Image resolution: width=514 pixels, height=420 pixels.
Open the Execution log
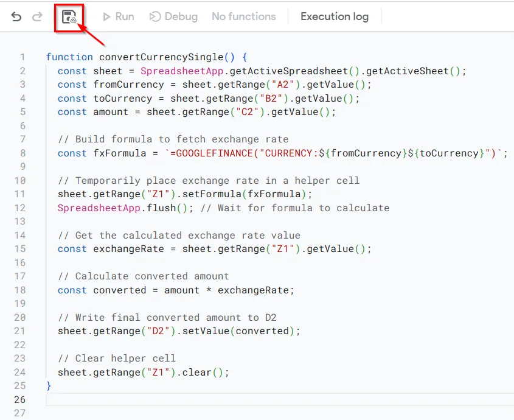[x=335, y=16]
